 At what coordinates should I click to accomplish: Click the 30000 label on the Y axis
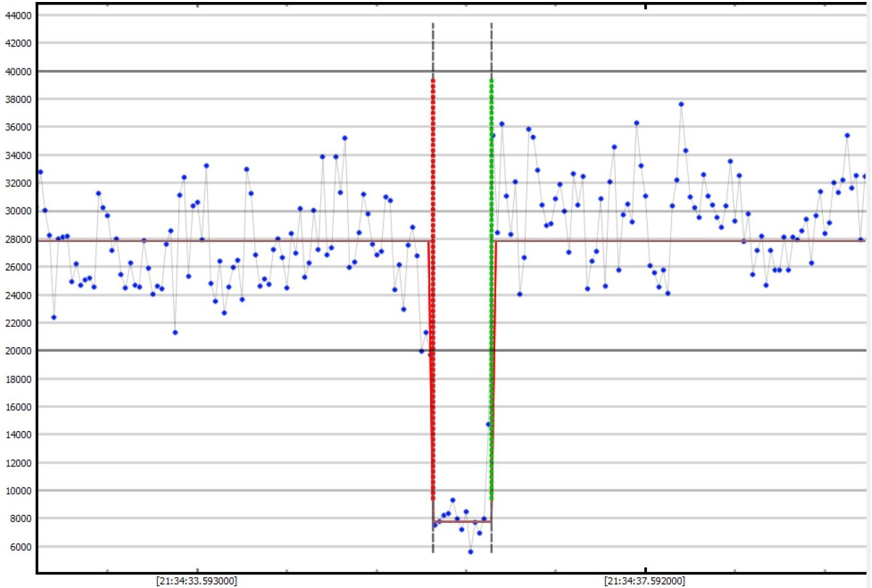(18, 211)
